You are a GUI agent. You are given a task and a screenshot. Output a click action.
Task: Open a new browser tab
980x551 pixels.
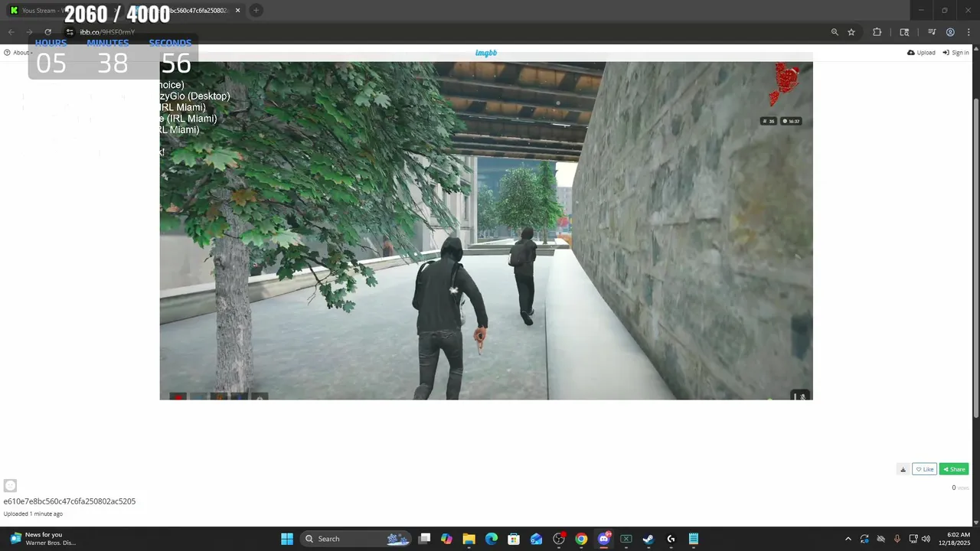(256, 10)
